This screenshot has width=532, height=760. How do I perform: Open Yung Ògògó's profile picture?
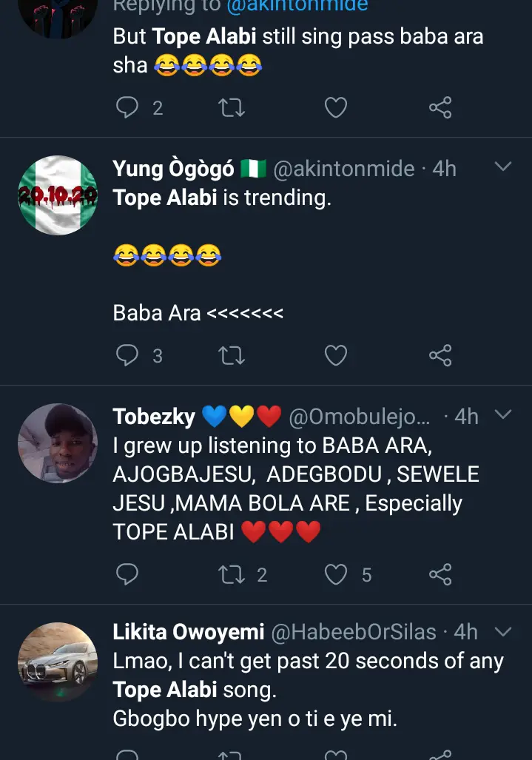(x=58, y=195)
